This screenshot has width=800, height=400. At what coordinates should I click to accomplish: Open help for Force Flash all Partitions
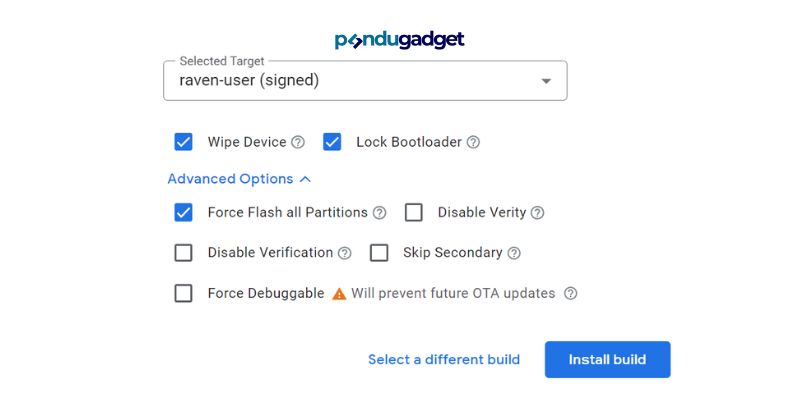(x=379, y=213)
